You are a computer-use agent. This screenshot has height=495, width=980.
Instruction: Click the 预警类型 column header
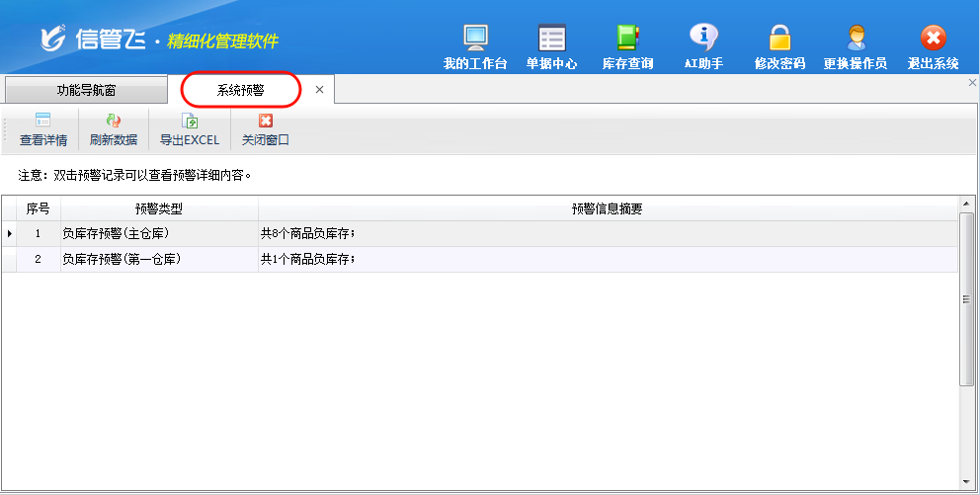159,208
